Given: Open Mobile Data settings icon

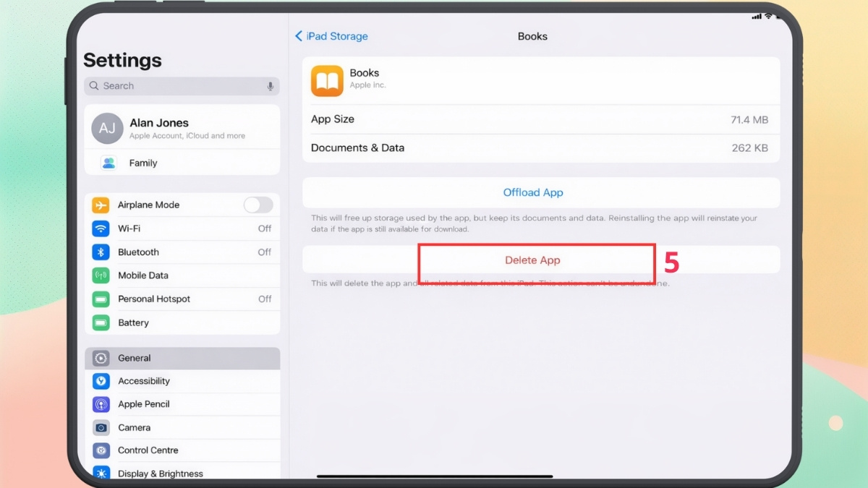Looking at the screenshot, I should click(x=102, y=275).
